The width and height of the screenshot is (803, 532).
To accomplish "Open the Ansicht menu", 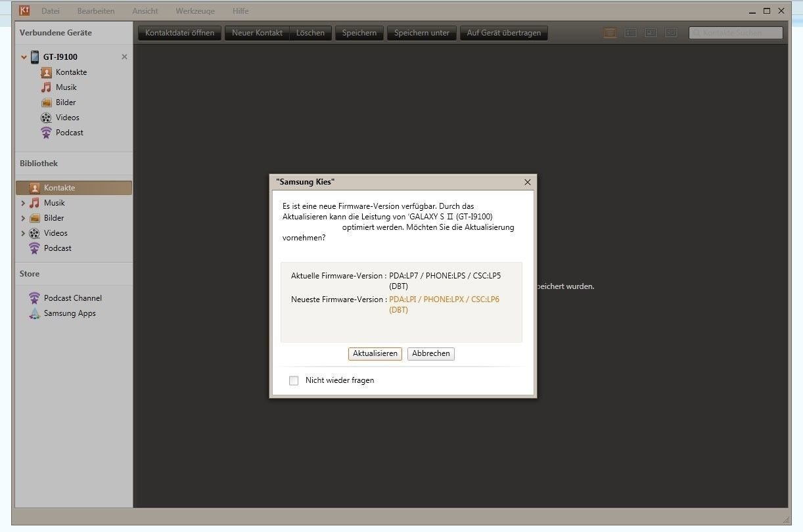I will click(x=145, y=11).
